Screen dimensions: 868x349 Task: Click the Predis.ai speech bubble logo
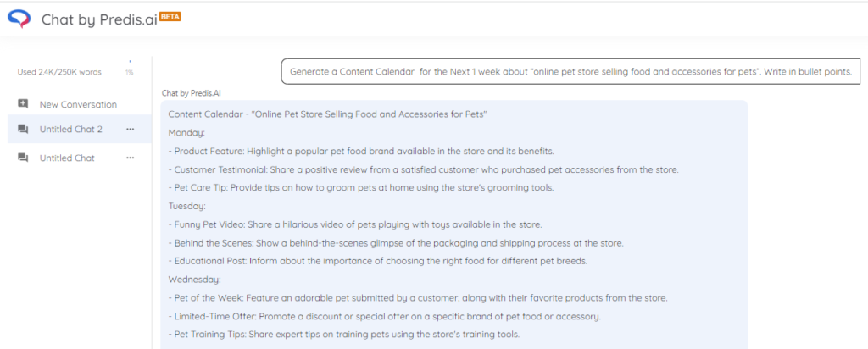19,19
